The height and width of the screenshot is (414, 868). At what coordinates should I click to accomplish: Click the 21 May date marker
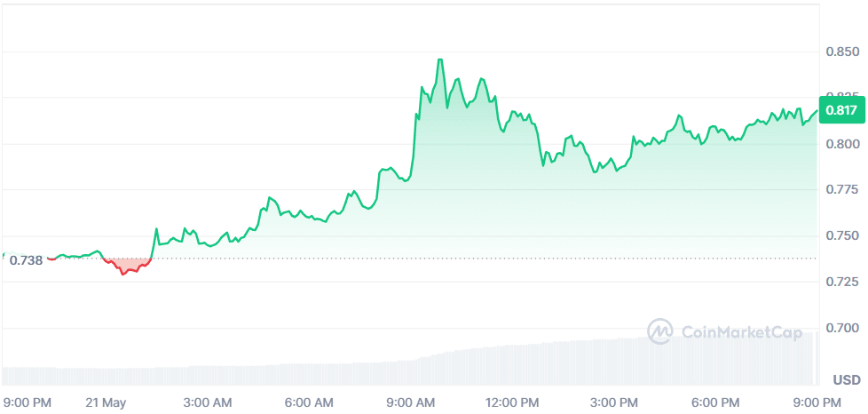(x=107, y=402)
